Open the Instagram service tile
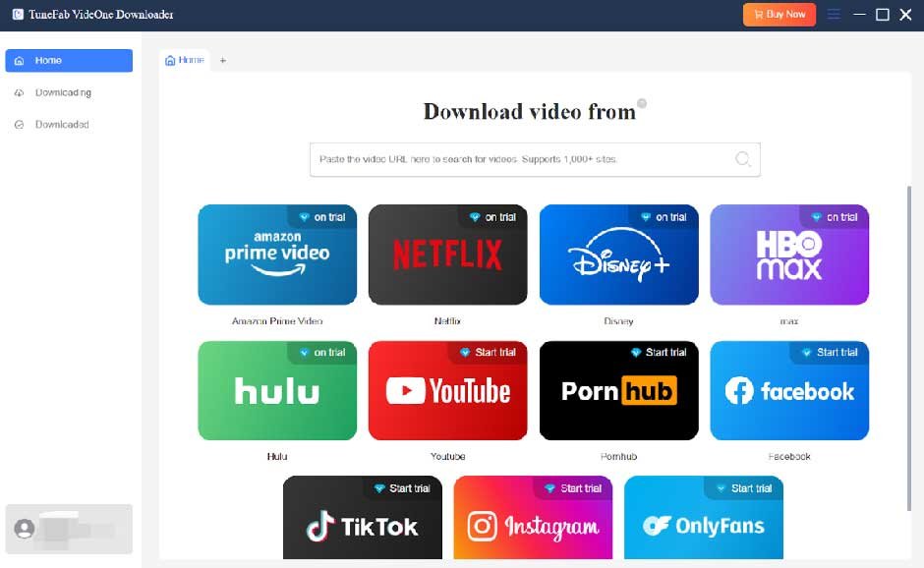 [x=533, y=517]
